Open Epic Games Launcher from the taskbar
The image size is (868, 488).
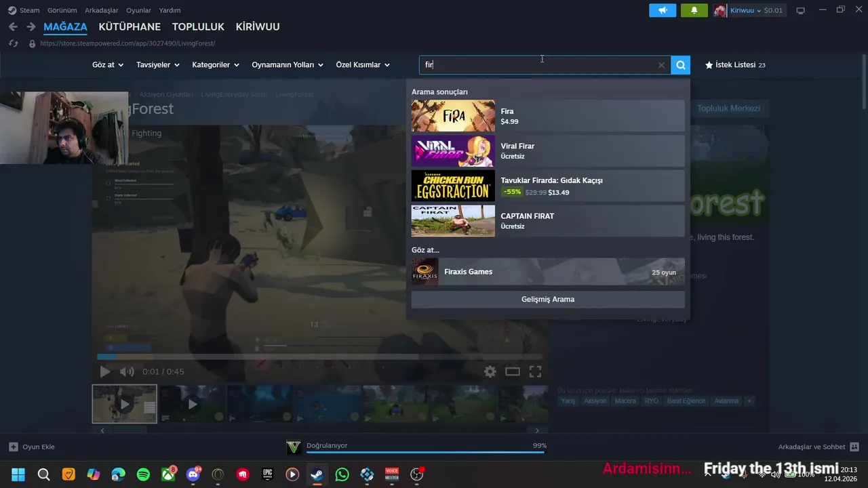[x=268, y=474]
